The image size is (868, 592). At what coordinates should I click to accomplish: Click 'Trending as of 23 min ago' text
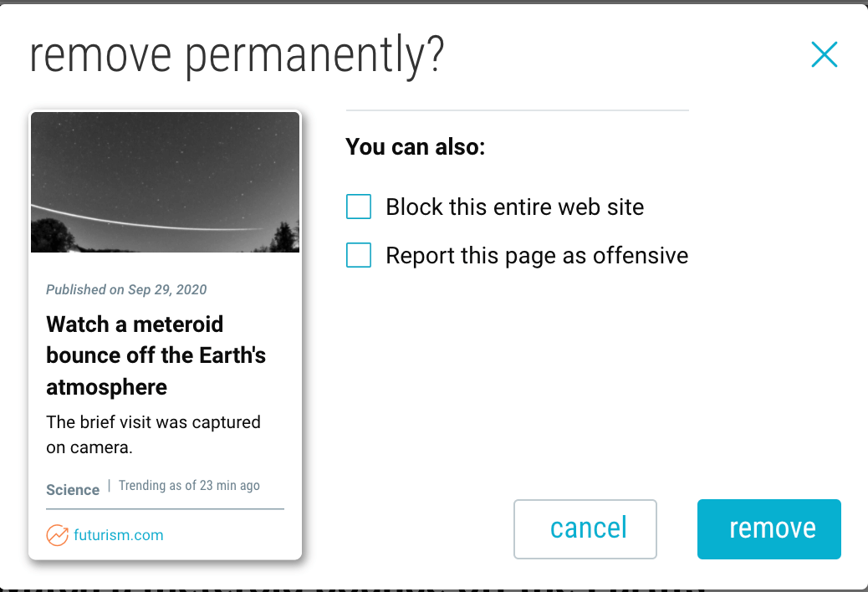[x=189, y=485]
